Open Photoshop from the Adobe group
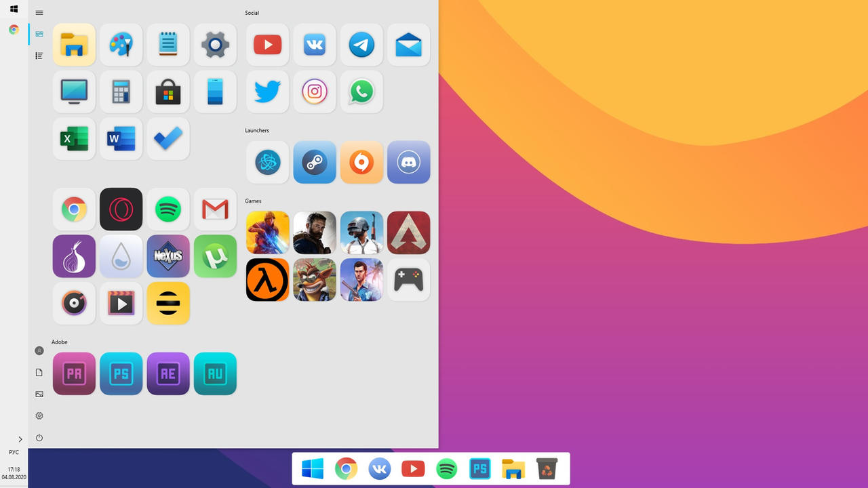Screen dimensions: 868x488 coord(121,373)
